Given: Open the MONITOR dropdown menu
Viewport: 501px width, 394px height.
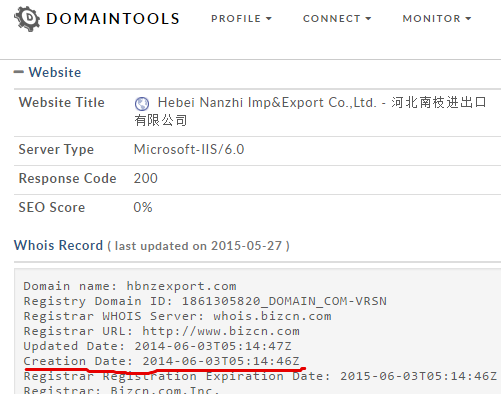Looking at the screenshot, I should pos(437,19).
